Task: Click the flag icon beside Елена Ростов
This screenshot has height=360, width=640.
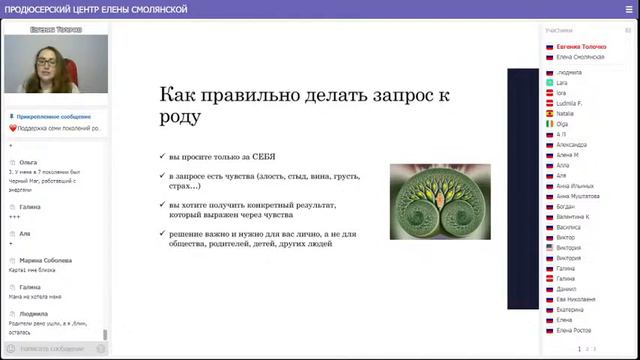Action: pos(550,331)
